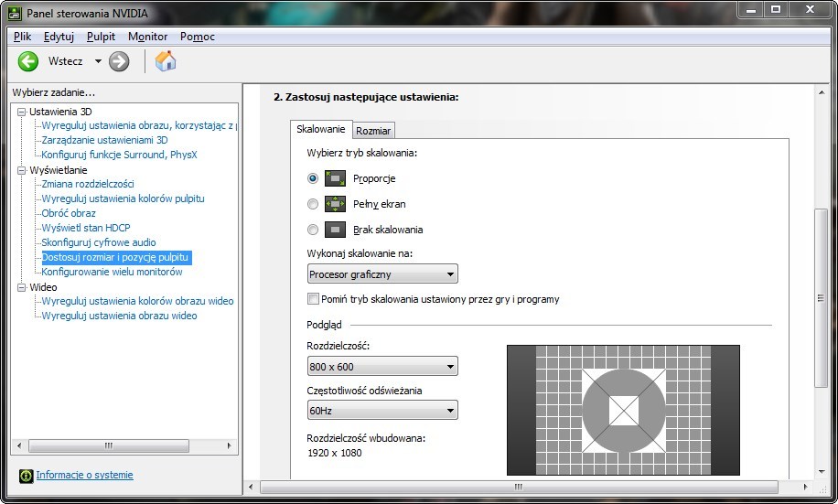Screen dimensions: 838x504
Task: Enable Pomiń tryb skalowania checkbox
Action: (x=313, y=299)
